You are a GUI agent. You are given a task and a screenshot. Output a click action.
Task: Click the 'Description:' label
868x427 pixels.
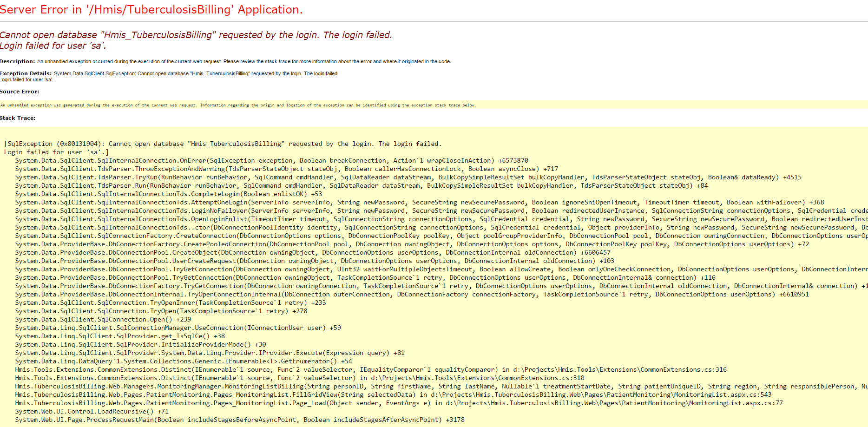coord(18,61)
